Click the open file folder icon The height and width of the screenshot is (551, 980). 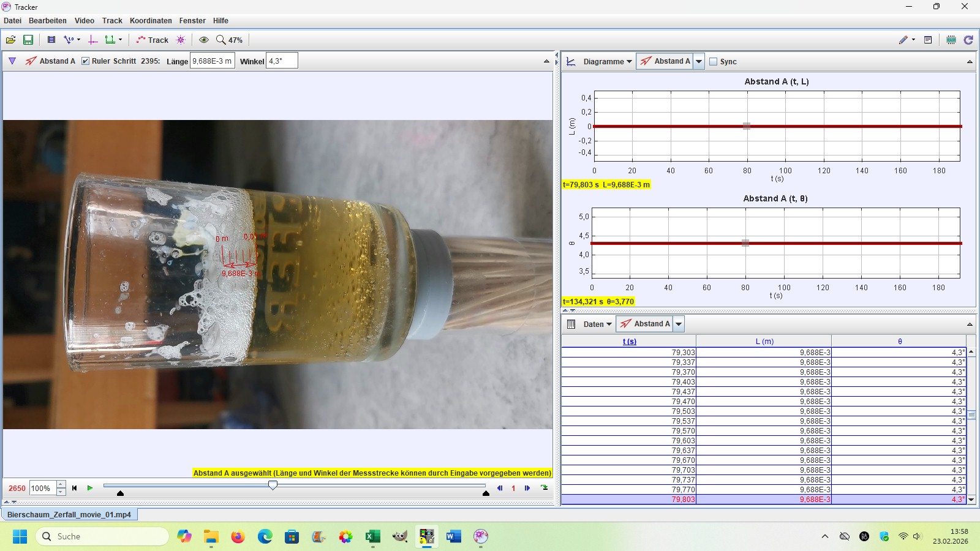pos(11,40)
